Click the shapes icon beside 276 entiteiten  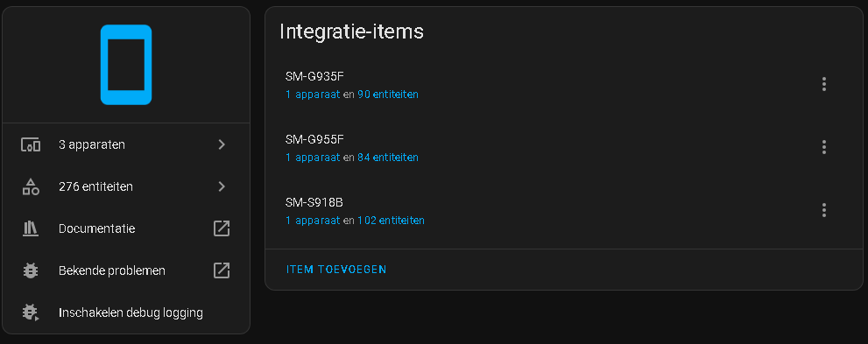(31, 187)
